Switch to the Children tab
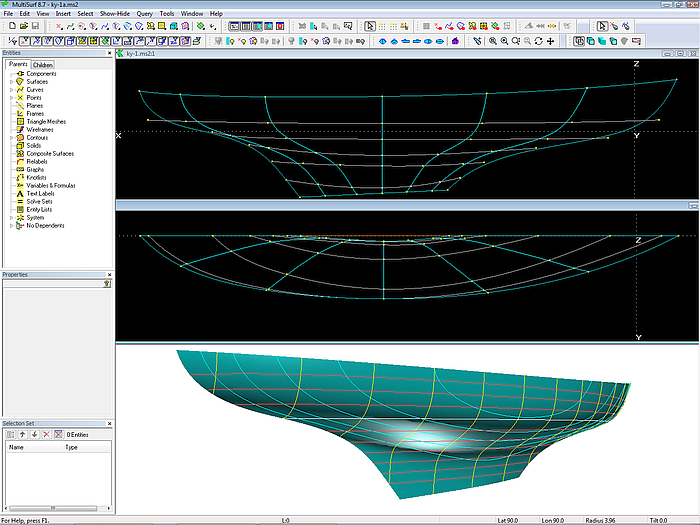Screen dimensions: 700x525 point(43,65)
